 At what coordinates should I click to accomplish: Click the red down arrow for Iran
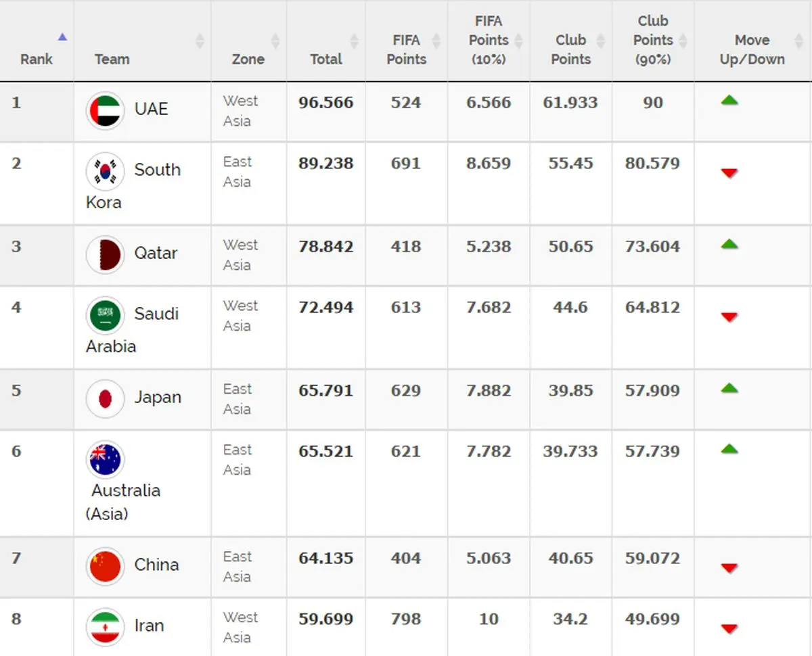tap(729, 629)
